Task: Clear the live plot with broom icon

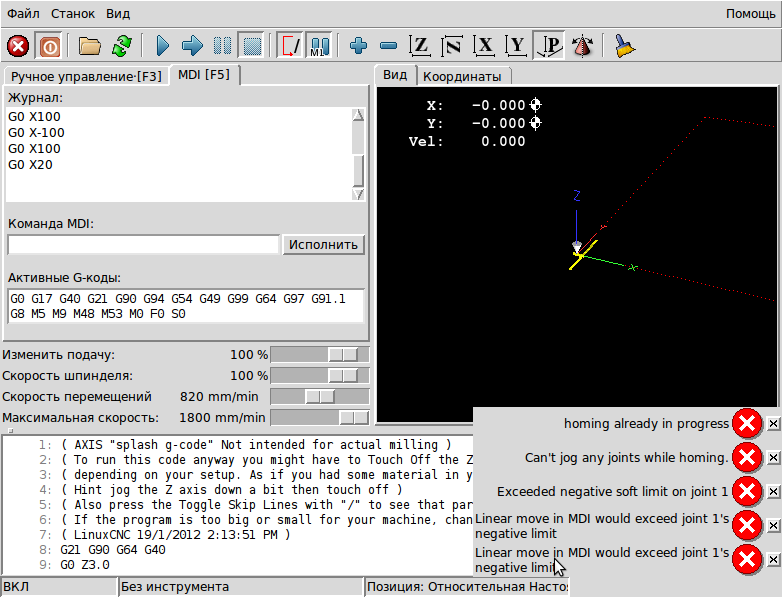Action: click(625, 46)
